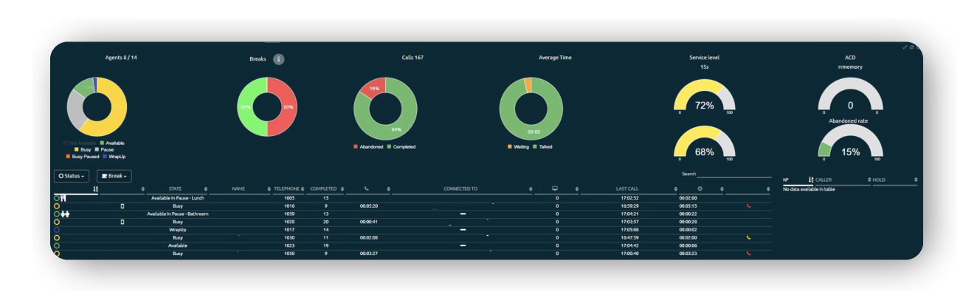Click the Search input field
The image size is (980, 306).
point(733,175)
